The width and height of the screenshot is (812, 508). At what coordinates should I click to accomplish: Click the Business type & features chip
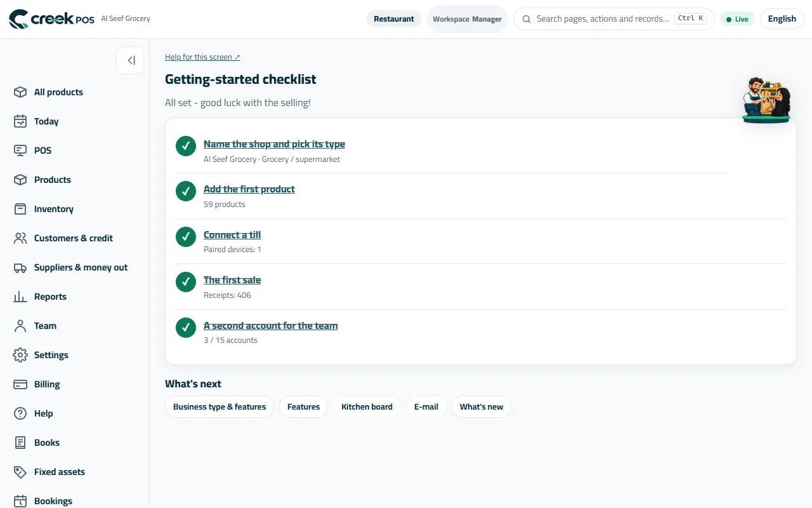219,407
